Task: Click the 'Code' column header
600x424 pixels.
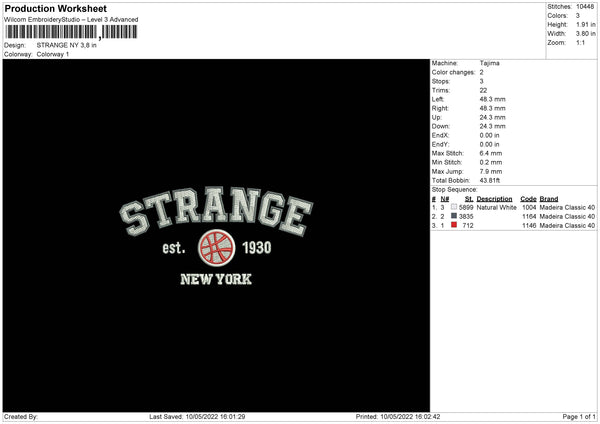Action: click(x=528, y=199)
